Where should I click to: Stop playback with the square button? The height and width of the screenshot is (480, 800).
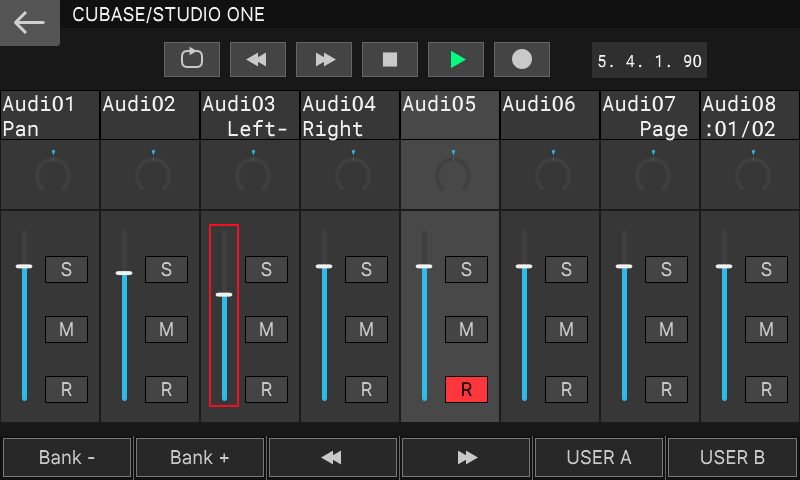click(x=390, y=59)
